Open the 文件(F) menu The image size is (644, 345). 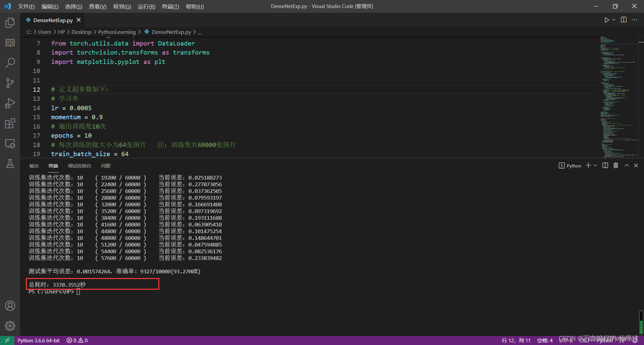pos(26,6)
